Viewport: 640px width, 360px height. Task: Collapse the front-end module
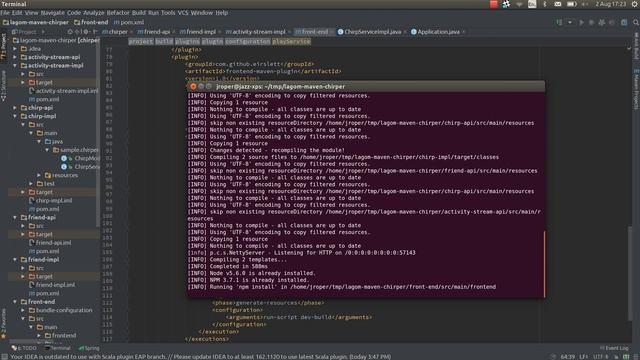[15, 302]
